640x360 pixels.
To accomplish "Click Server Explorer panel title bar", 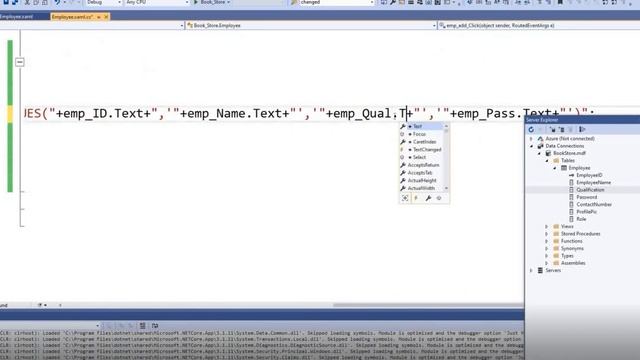I will [582, 120].
